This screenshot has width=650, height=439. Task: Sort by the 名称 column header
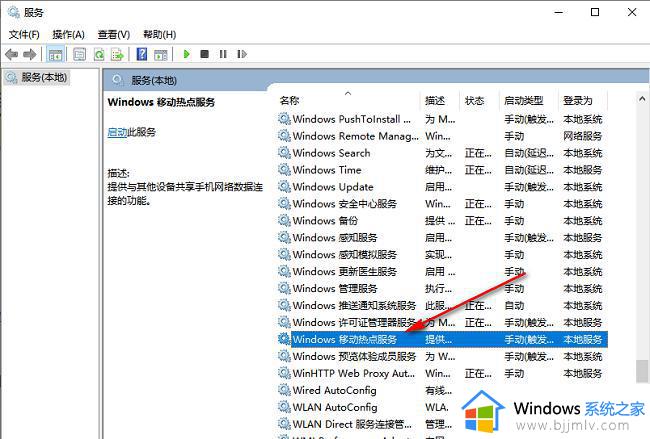point(348,101)
